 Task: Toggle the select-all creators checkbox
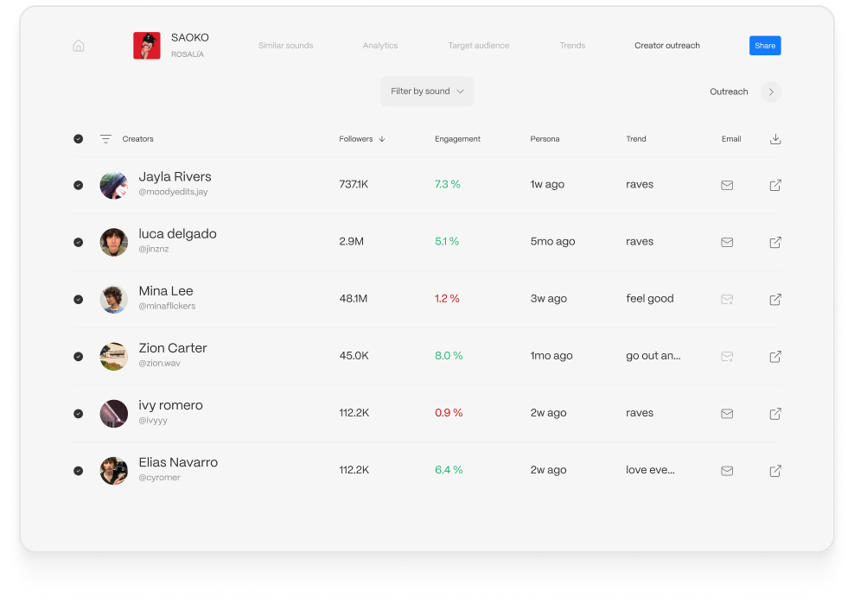79,139
